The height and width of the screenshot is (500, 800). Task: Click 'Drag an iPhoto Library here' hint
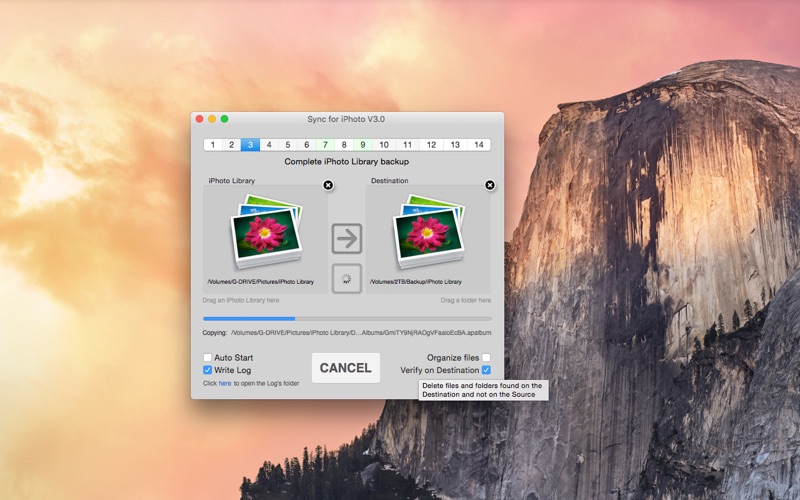(x=241, y=301)
